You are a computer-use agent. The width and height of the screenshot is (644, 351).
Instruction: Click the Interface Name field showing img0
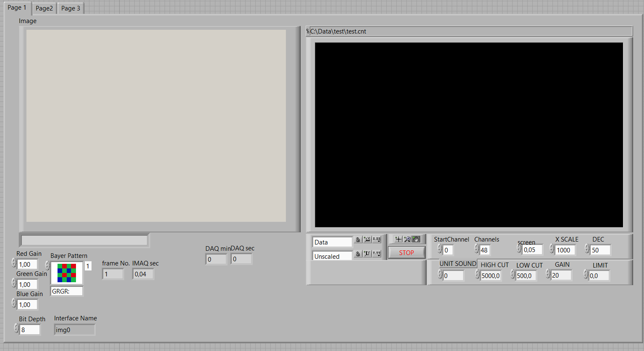pyautogui.click(x=75, y=330)
